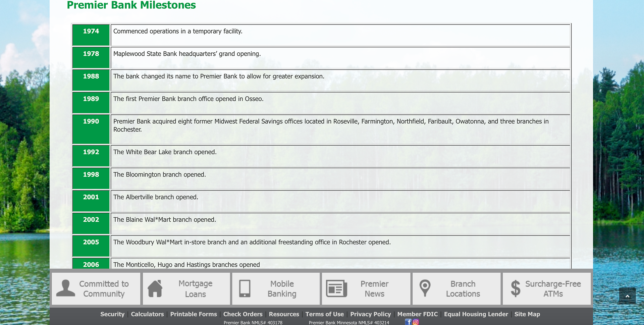Image resolution: width=644 pixels, height=325 pixels.
Task: View the Privacy Policy link
Action: pos(371,314)
